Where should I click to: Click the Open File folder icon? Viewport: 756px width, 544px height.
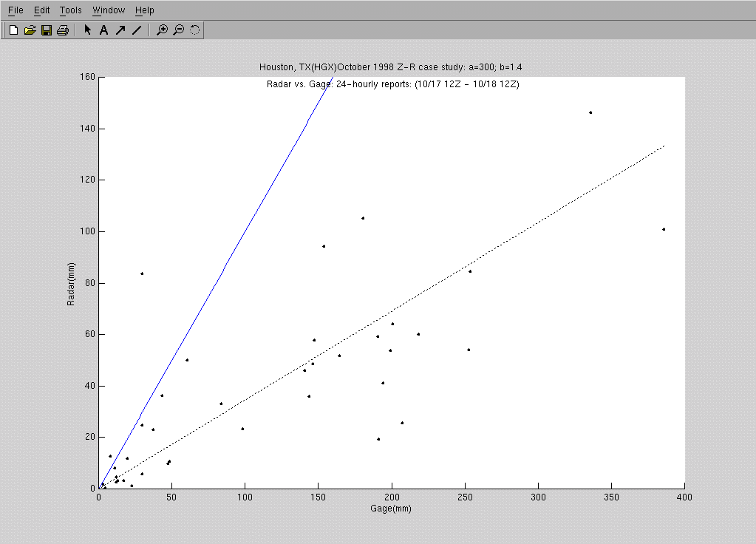[30, 30]
